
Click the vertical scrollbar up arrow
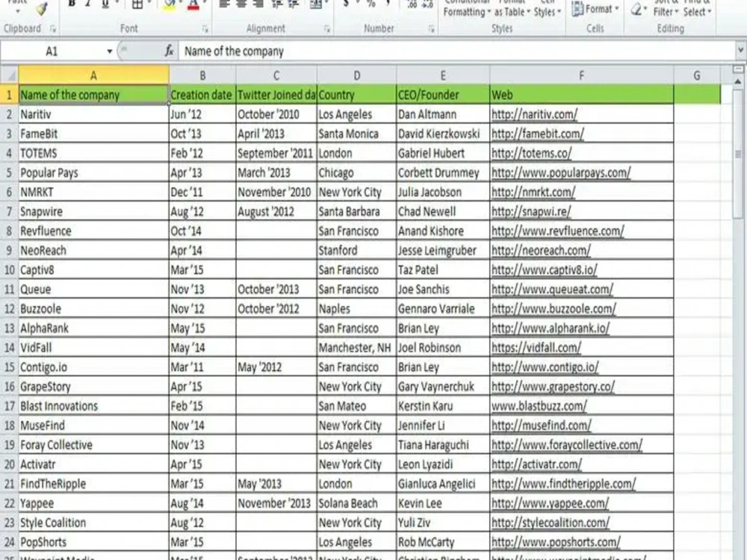click(738, 81)
